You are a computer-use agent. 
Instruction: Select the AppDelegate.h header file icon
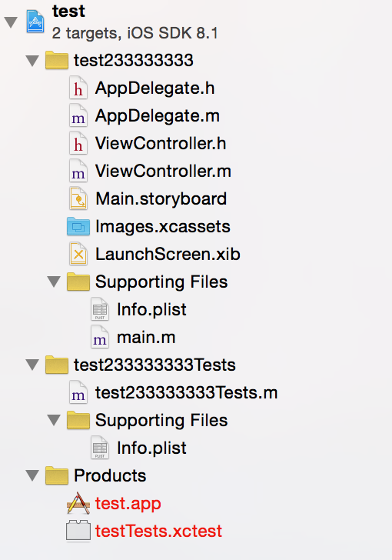pyautogui.click(x=78, y=88)
